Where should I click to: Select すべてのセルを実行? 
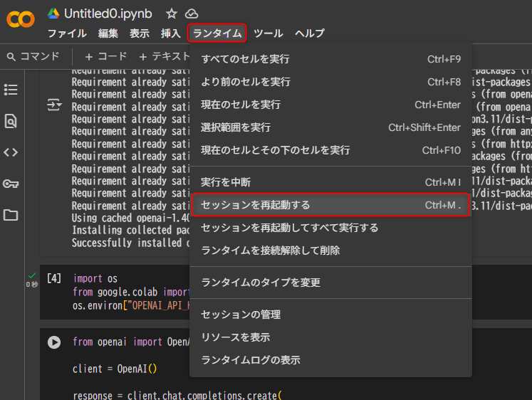point(330,59)
